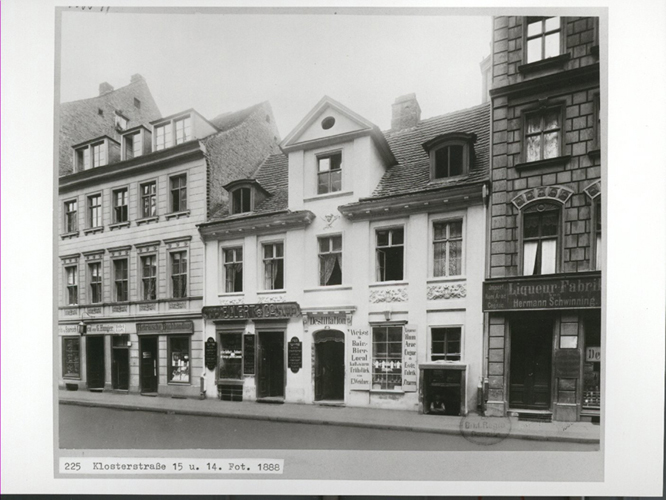Click the arched doorway of the white building
Image resolution: width=666 pixels, height=500 pixels.
(329, 366)
